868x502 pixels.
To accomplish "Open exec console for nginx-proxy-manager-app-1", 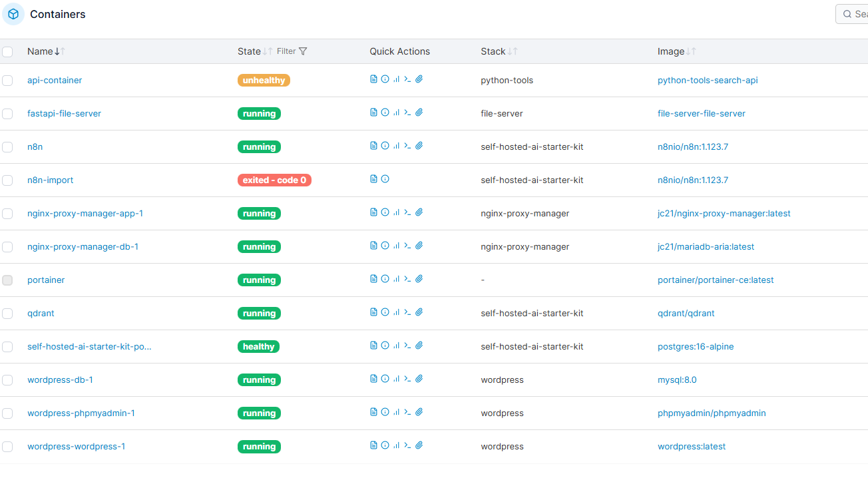I will click(x=407, y=212).
